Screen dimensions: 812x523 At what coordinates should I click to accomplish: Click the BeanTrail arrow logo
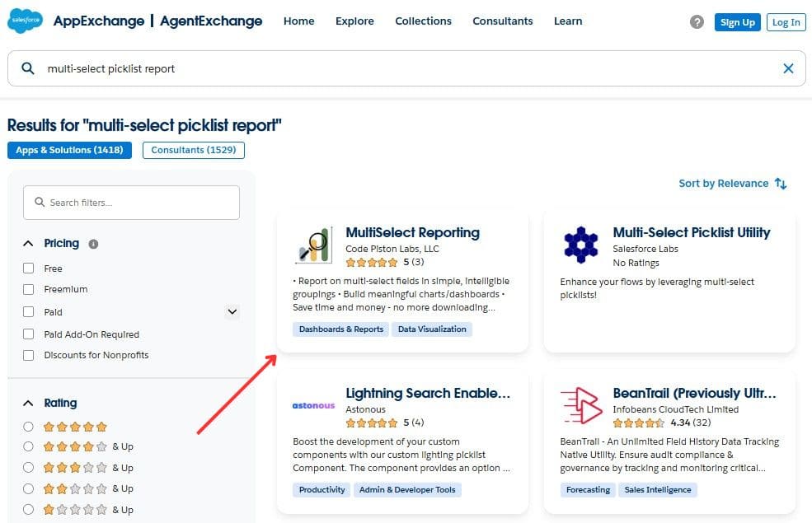point(581,405)
